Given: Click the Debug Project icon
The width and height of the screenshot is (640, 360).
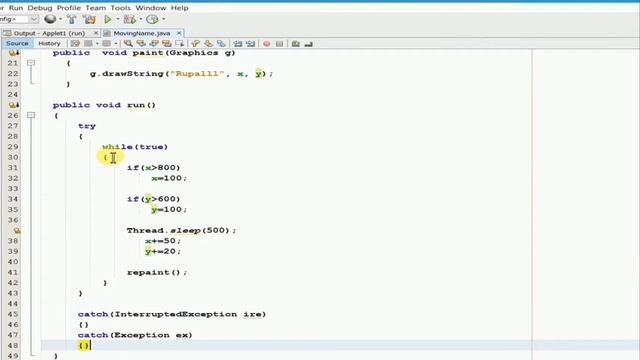Looking at the screenshot, I should pyautogui.click(x=130, y=19).
